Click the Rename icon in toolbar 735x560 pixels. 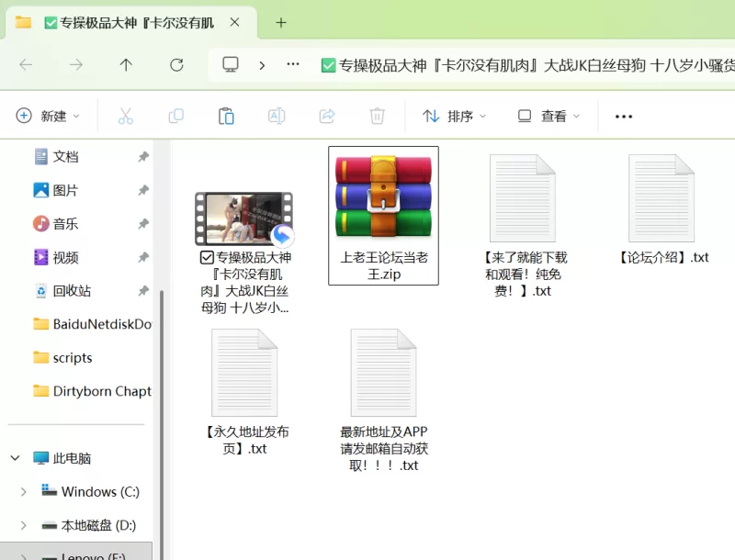click(276, 116)
